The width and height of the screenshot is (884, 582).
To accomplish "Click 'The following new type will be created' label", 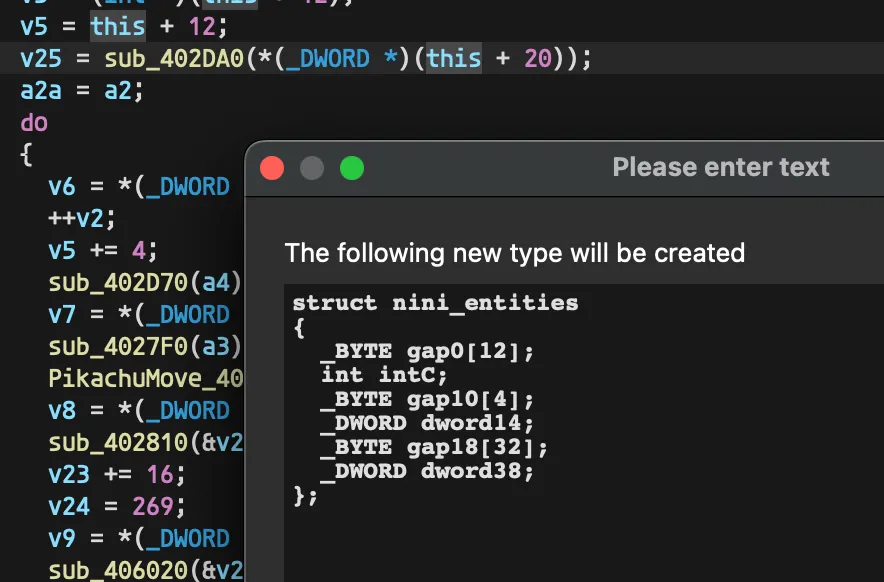I will coord(515,253).
